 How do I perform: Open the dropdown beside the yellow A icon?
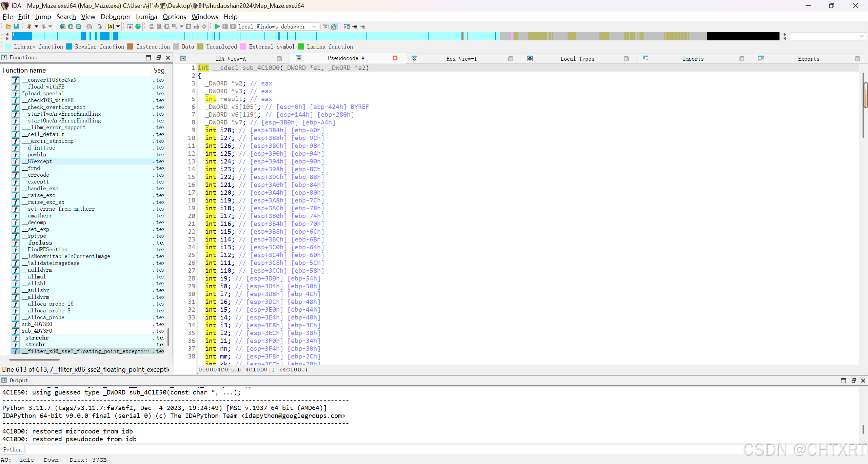(x=118, y=26)
